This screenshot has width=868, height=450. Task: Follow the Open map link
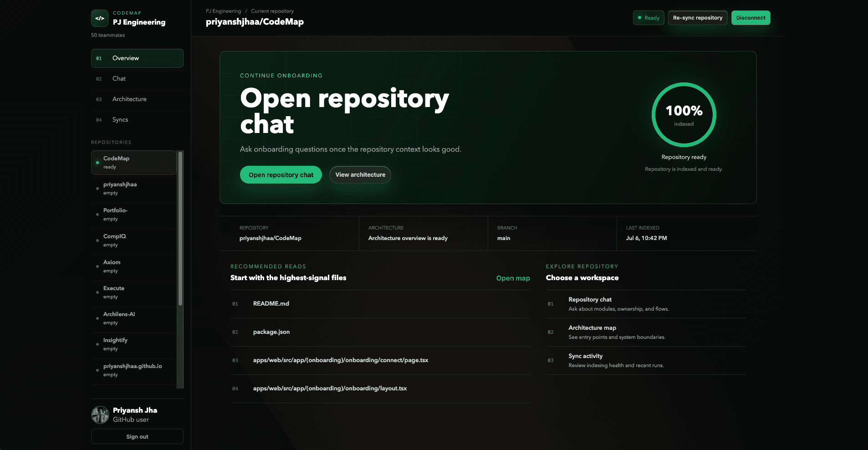[x=513, y=278]
